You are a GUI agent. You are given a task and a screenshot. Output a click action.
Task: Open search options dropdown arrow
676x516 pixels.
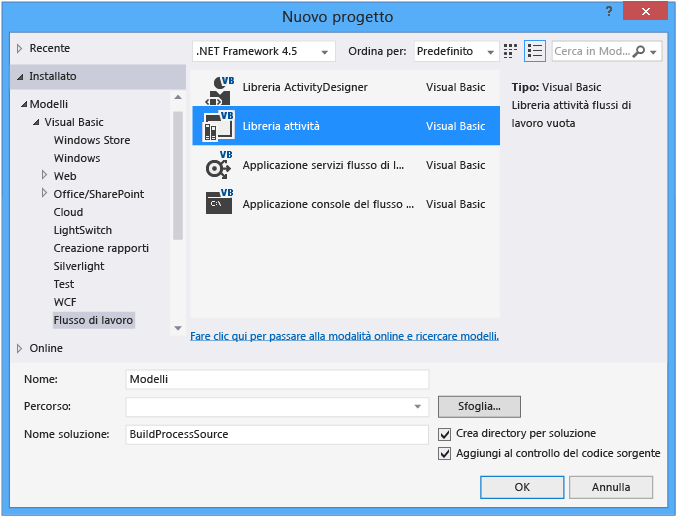[654, 52]
